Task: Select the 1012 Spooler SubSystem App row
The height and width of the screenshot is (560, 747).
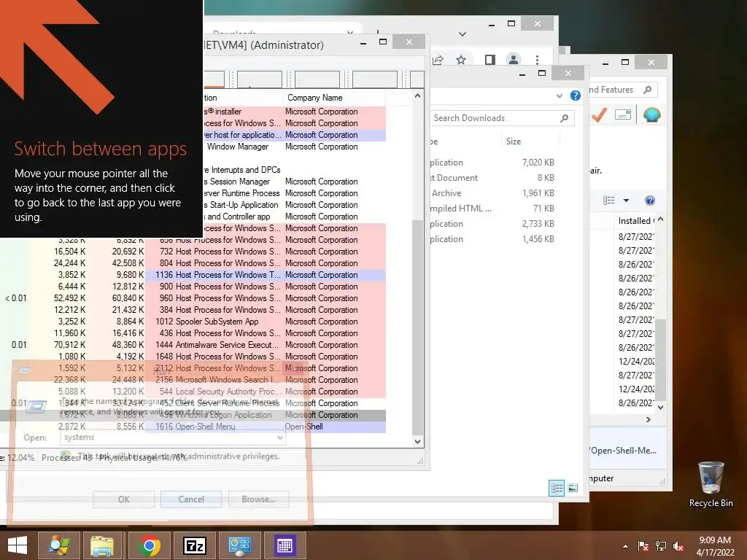Action: coord(193,322)
